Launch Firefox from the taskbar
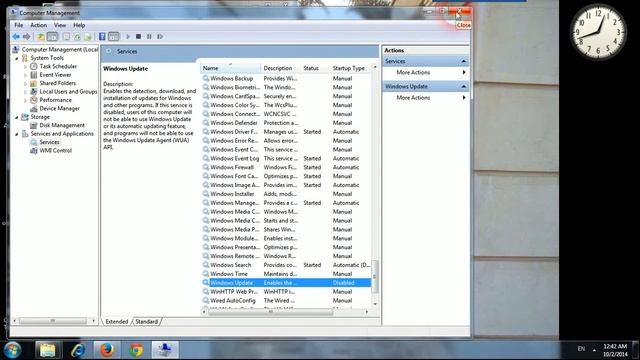Screen dimensions: 640x360 pos(107,350)
